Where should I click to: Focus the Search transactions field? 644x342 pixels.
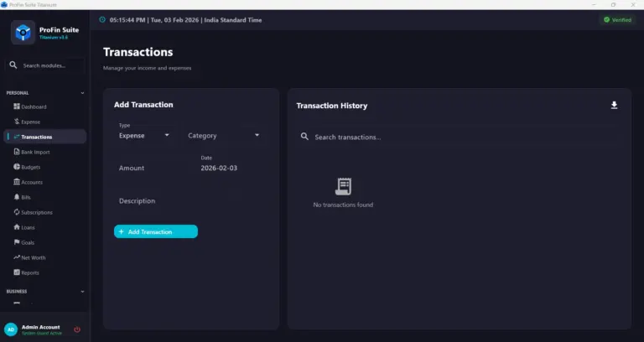tap(460, 137)
